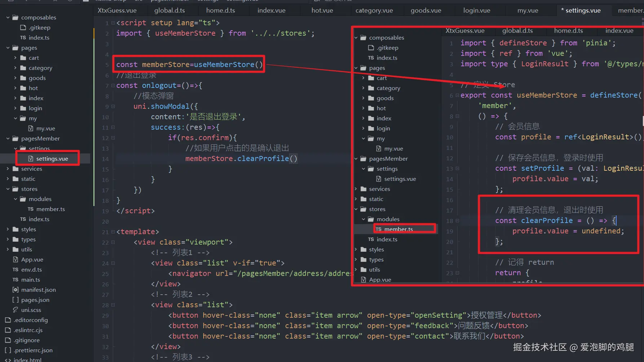Screen dimensions: 644x362
Task: Collapse the my folder chevron in main tree
Action: click(15, 118)
